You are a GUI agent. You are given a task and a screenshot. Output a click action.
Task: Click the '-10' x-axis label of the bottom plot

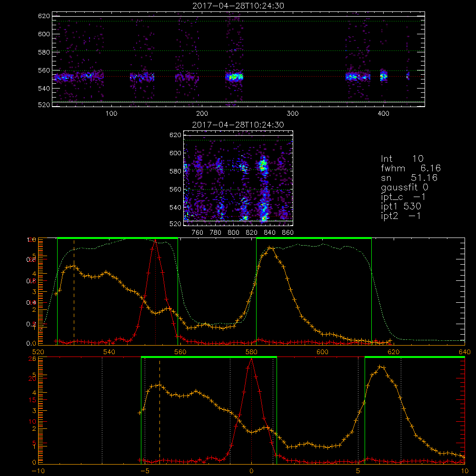tap(38, 471)
